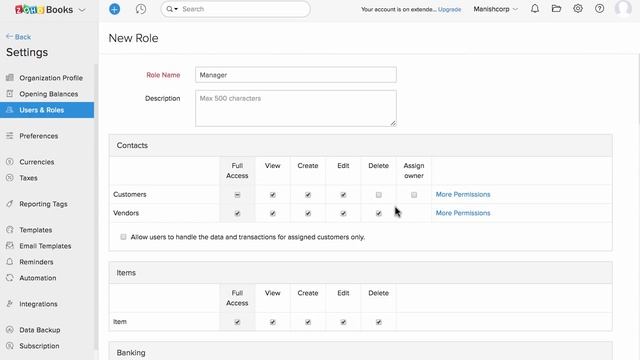Open the recent activity clock icon
640x360 pixels.
pyautogui.click(x=141, y=9)
